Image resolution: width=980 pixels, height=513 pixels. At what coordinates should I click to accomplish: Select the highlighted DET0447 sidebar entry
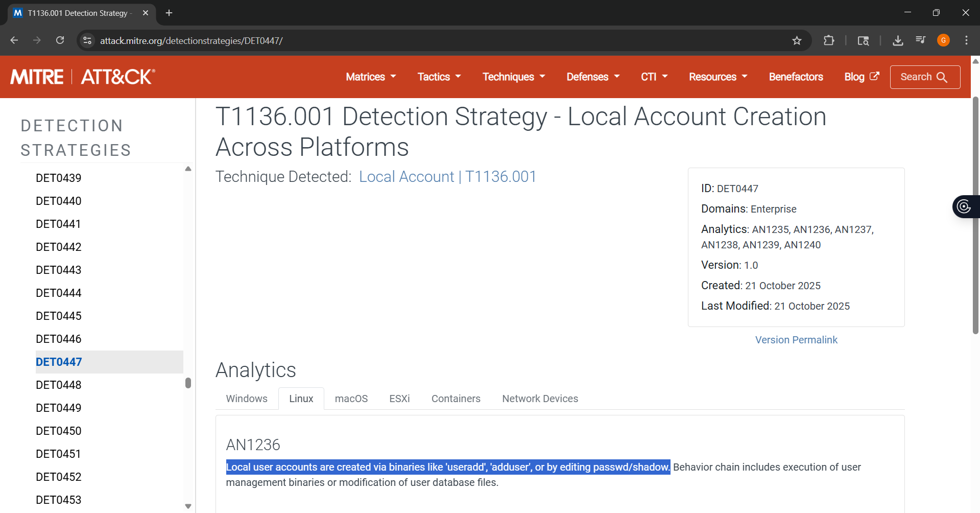point(109,362)
